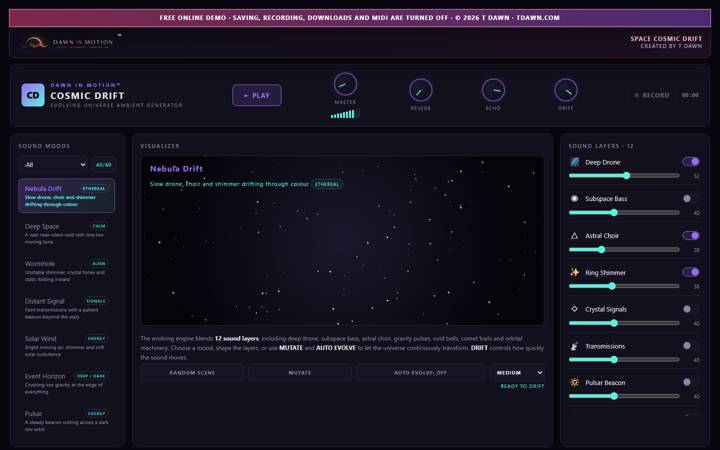This screenshot has height=450, width=720.
Task: Select the Solar Wind mood
Action: pyautogui.click(x=67, y=346)
